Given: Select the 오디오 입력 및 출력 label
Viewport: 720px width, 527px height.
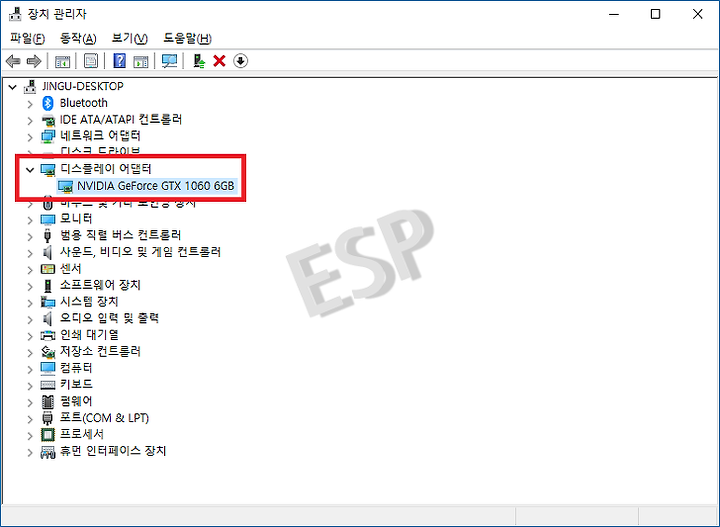Looking at the screenshot, I should 109,318.
